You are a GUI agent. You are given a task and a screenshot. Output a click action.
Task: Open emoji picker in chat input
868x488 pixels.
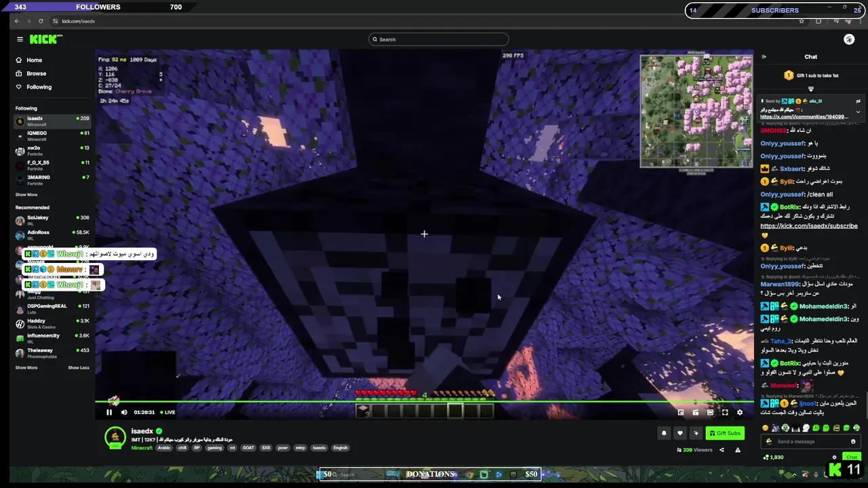pos(853,442)
